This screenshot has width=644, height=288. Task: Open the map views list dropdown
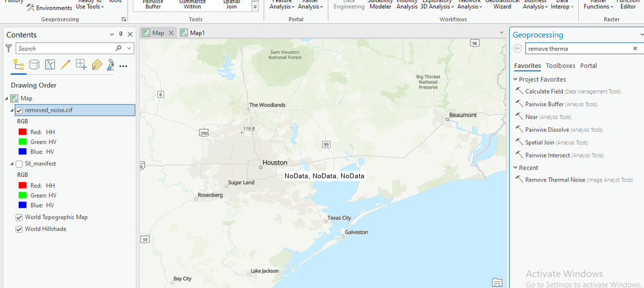point(501,32)
